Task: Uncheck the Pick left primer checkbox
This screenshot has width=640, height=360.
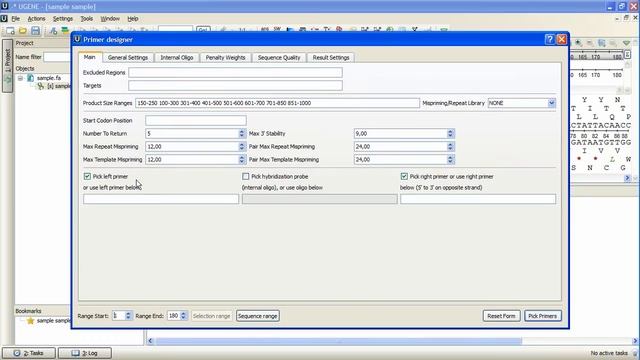Action: (87, 176)
